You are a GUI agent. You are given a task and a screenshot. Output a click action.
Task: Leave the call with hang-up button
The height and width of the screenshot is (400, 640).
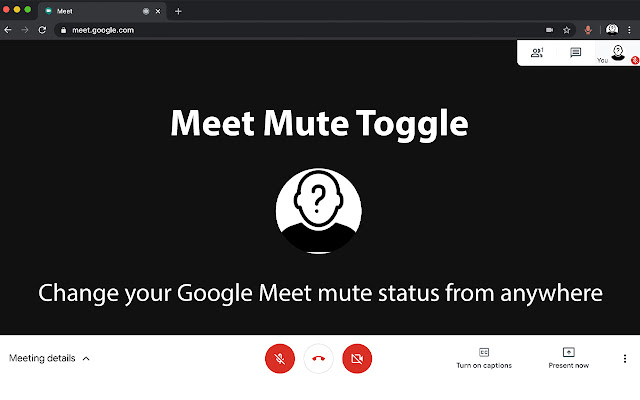(318, 358)
